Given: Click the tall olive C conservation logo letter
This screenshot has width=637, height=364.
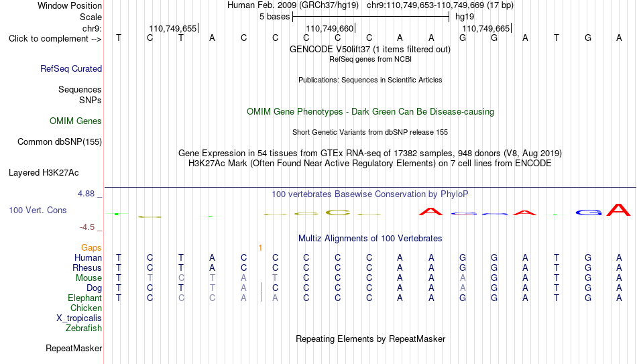Looking at the screenshot, I should click(x=337, y=213).
